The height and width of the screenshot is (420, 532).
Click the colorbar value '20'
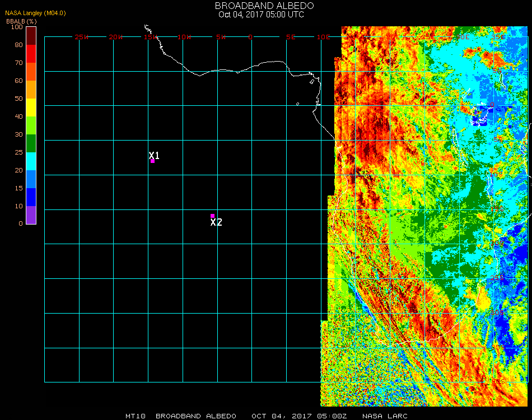click(18, 170)
